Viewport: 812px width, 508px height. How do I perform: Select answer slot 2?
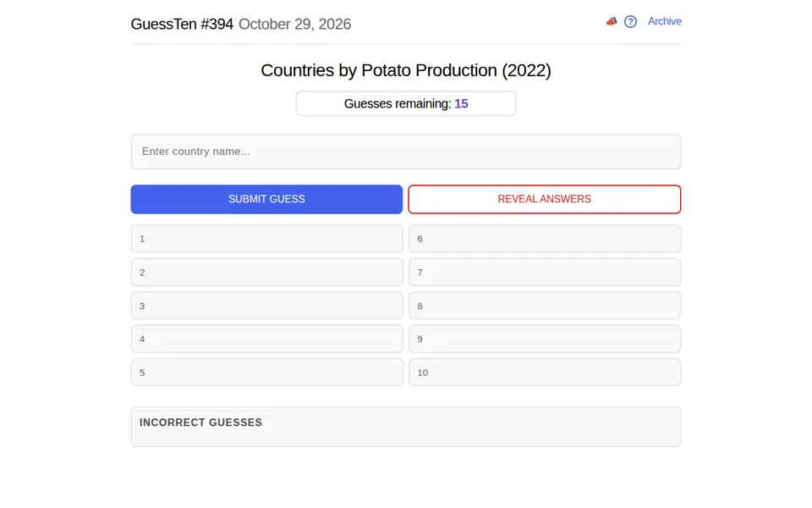266,272
